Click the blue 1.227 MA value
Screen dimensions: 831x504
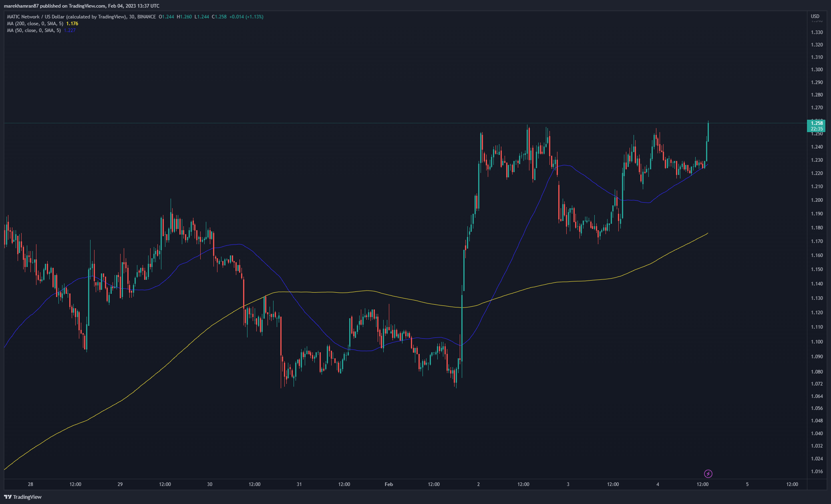click(70, 30)
